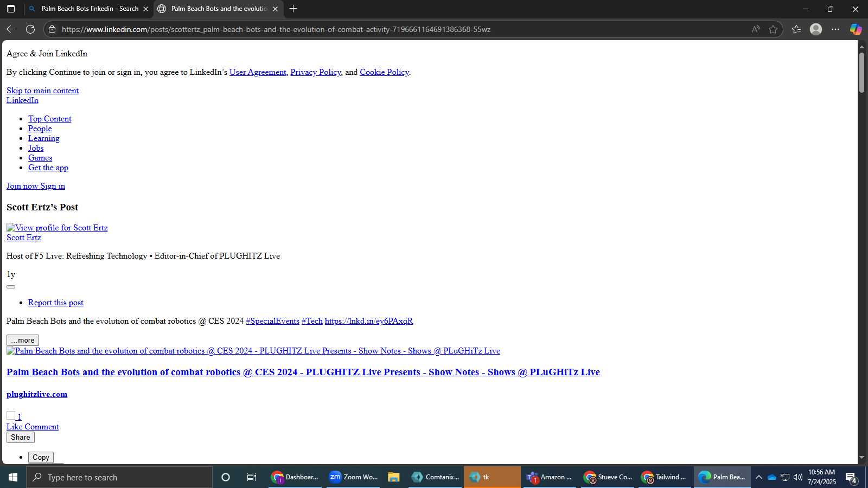Screen dimensions: 868x488
Task: Open bold Palm Beach Bots article headline
Action: pos(303,372)
